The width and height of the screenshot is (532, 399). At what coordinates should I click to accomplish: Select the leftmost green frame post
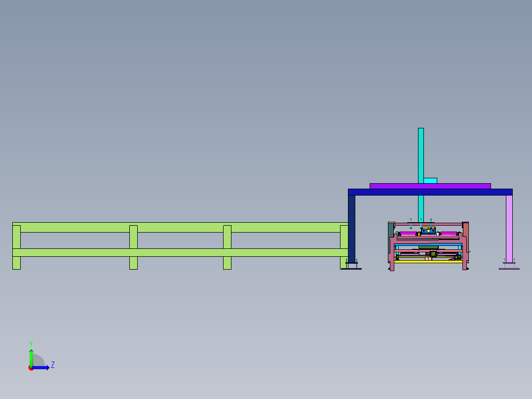pos(17,247)
